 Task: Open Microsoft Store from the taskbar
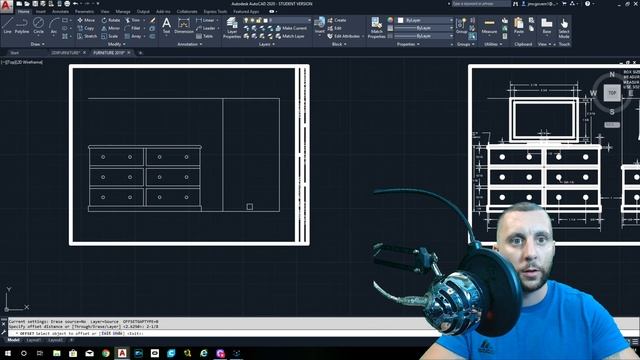(73, 353)
